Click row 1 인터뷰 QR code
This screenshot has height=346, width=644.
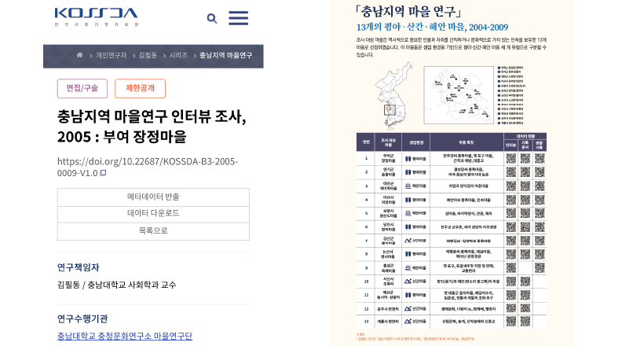pos(511,159)
